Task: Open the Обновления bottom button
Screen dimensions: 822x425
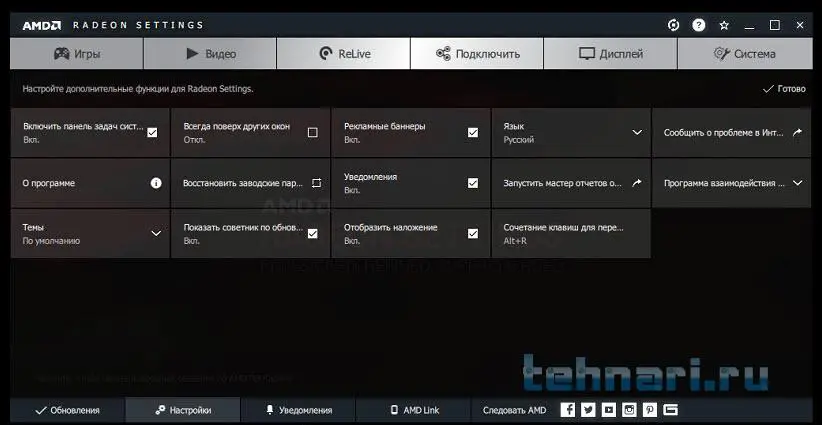Action: click(68, 410)
